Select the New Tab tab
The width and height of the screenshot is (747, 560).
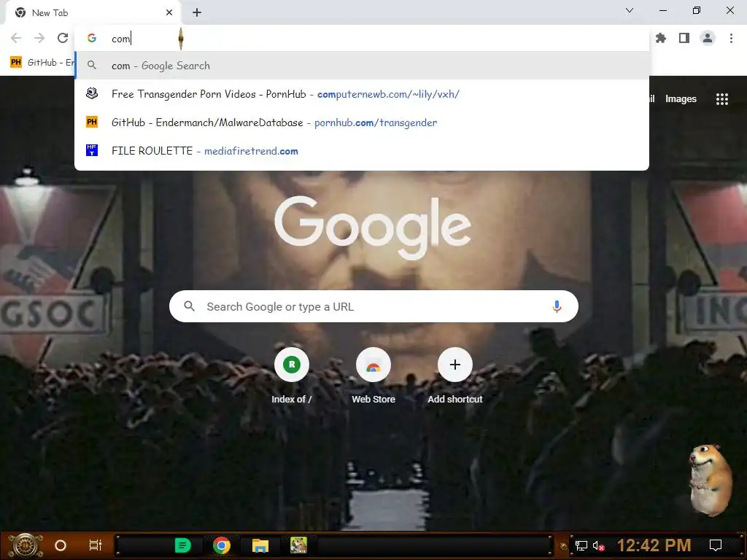click(x=93, y=13)
